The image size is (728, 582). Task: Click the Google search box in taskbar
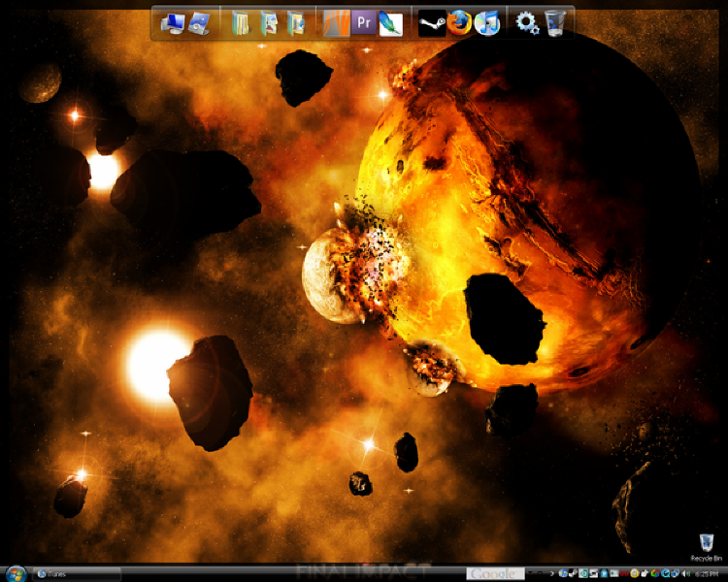(x=495, y=573)
